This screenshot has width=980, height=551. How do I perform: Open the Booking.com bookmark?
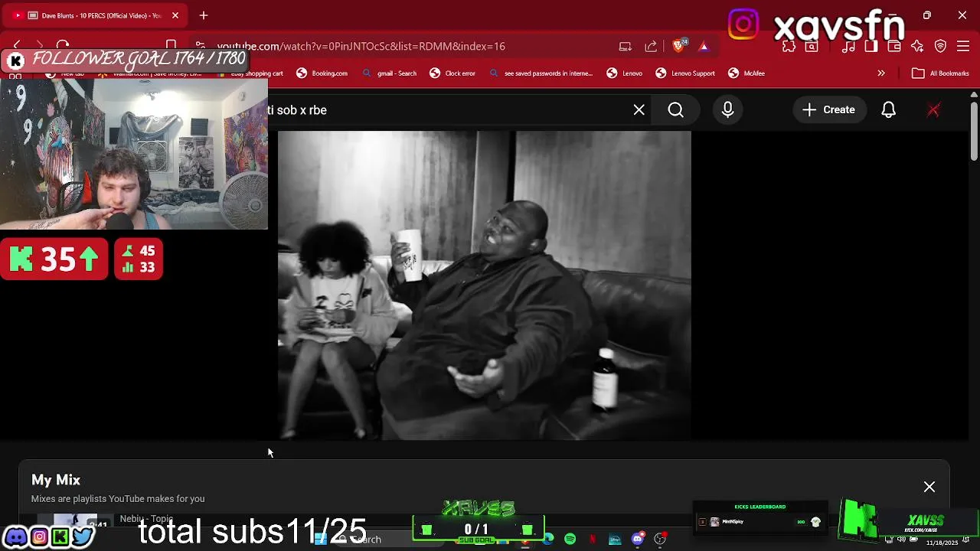[x=322, y=73]
